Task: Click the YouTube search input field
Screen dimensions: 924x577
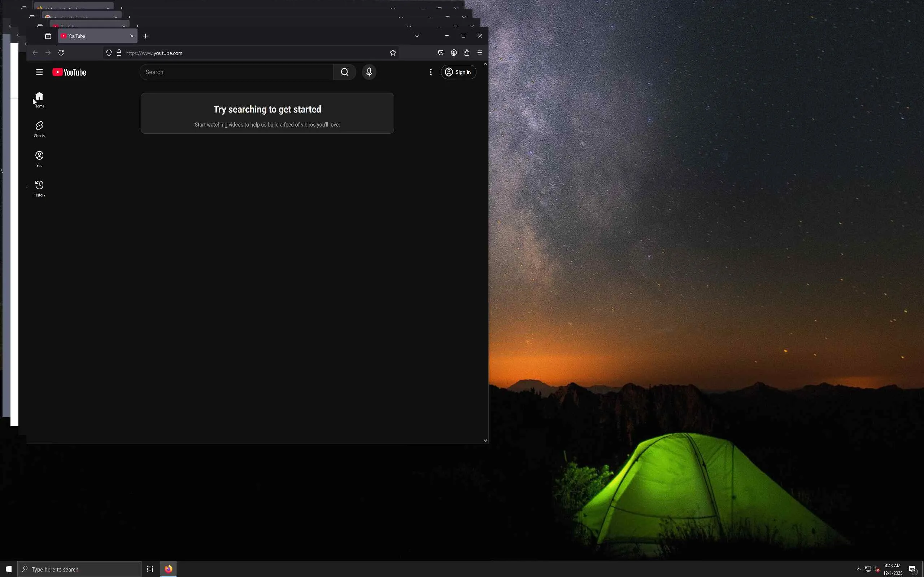Action: tap(237, 72)
